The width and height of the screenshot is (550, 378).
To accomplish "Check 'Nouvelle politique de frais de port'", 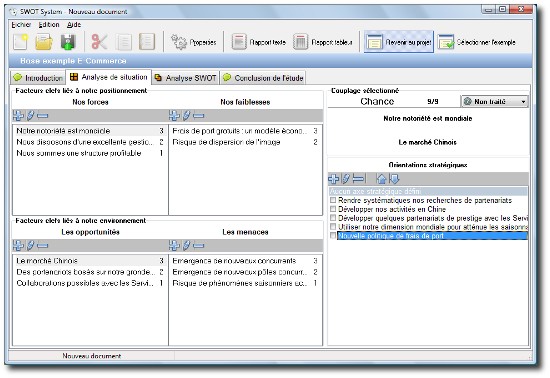I will pos(333,236).
